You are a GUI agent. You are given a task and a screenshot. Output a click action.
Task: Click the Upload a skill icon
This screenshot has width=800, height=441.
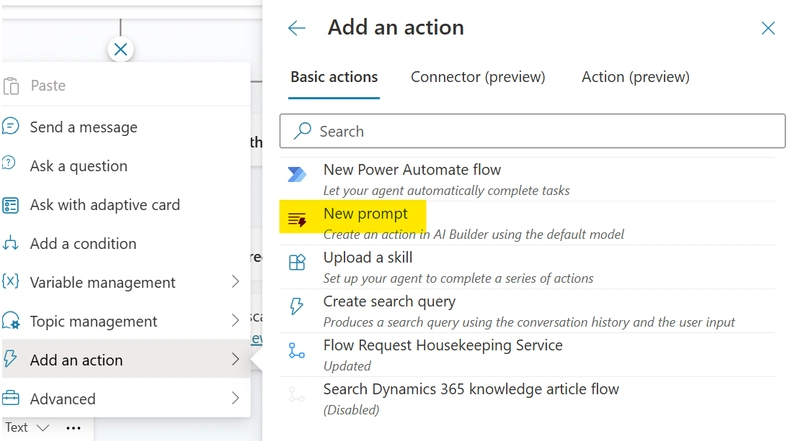(x=297, y=262)
